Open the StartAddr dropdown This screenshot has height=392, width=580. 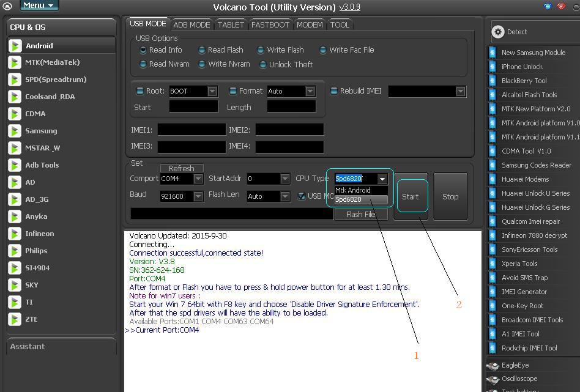285,179
